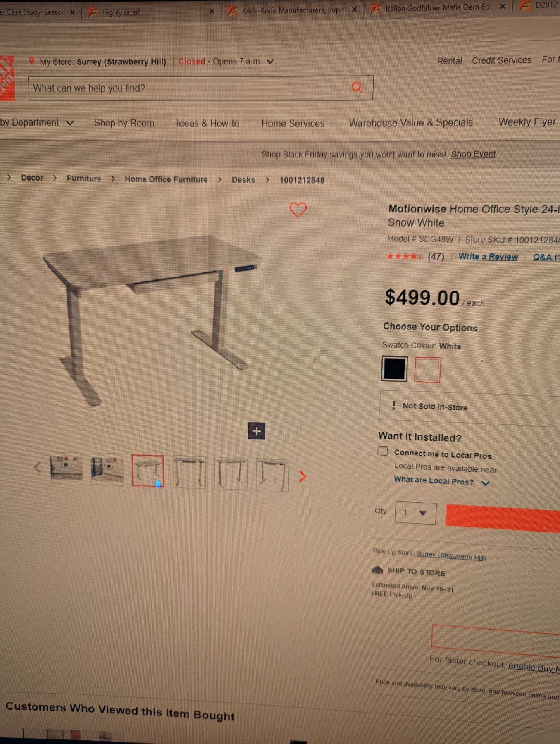Click the star rating icons

coord(405,256)
